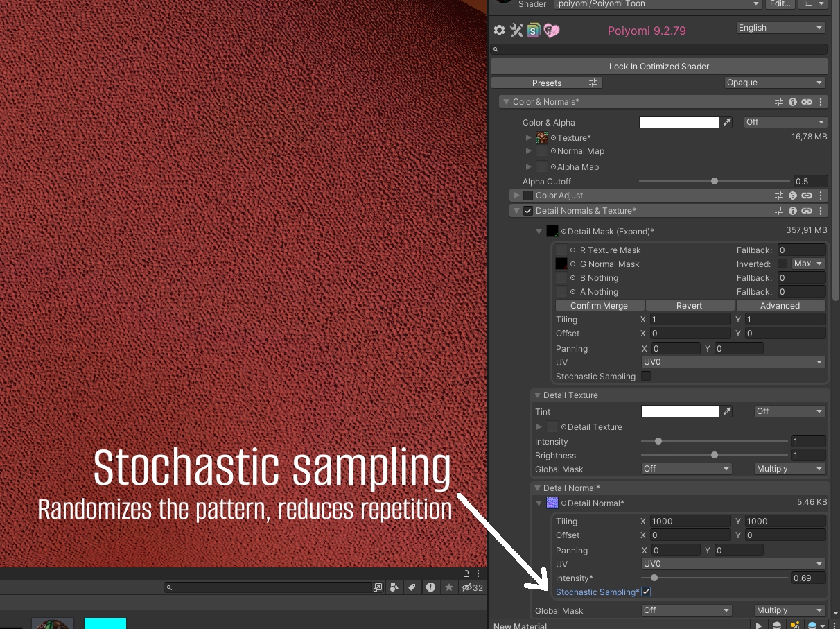Open the Opaque rendering preset dropdown
The width and height of the screenshot is (840, 629).
775,83
